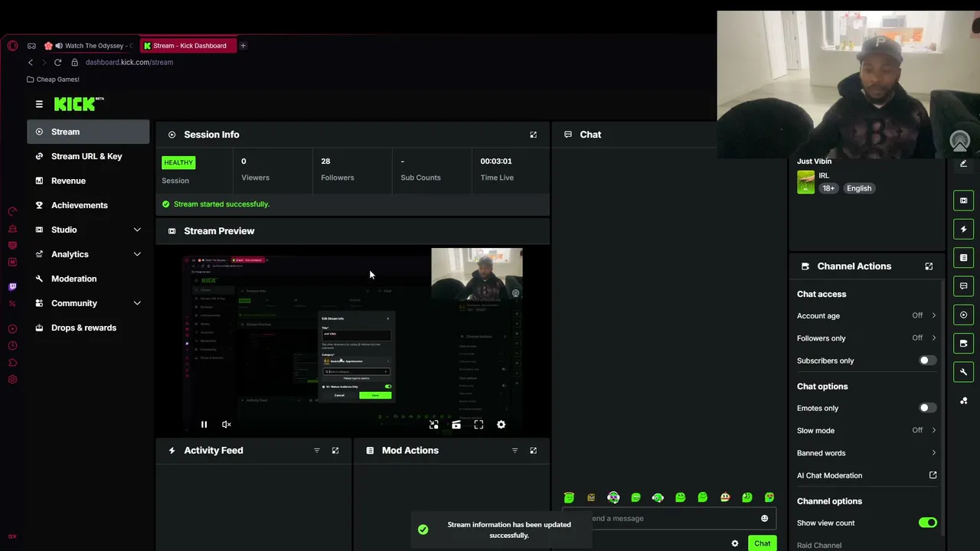The height and width of the screenshot is (551, 980).
Task: Toggle Session Info widget in right rail
Action: 964,315
